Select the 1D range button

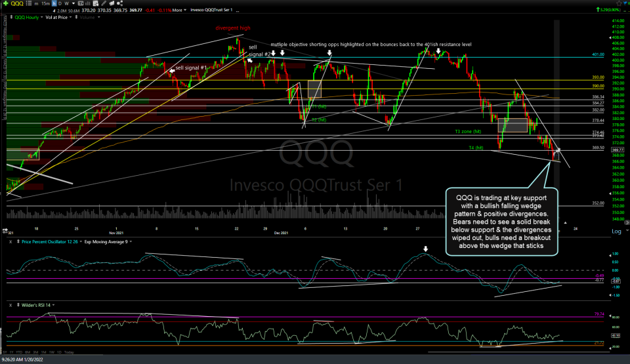[60, 352]
